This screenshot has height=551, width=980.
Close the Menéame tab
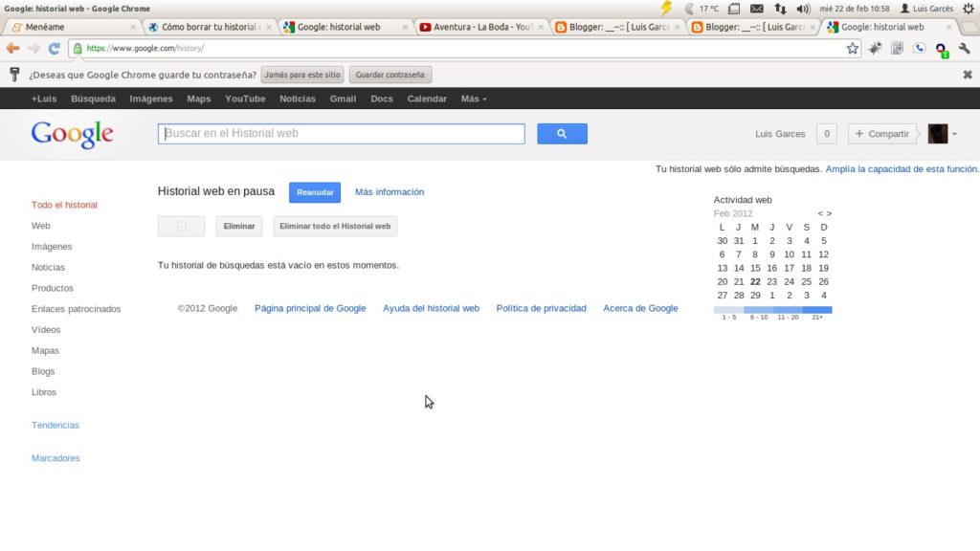(x=132, y=28)
